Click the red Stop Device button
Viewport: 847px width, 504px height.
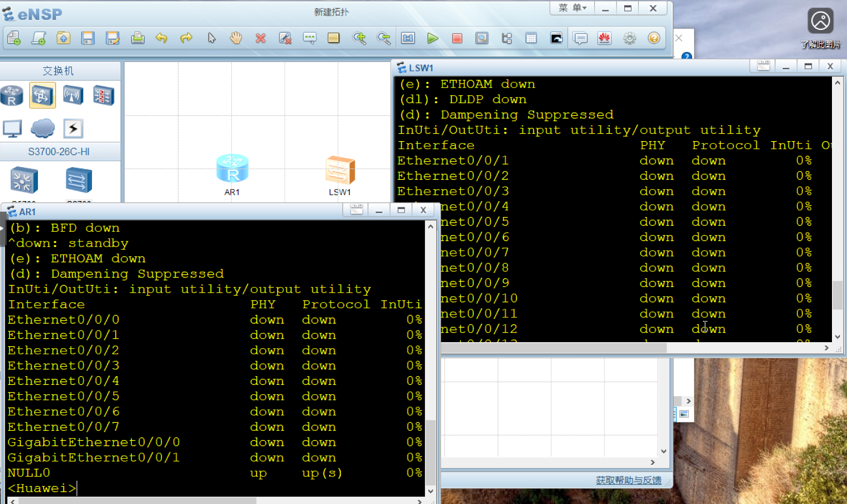click(x=457, y=39)
